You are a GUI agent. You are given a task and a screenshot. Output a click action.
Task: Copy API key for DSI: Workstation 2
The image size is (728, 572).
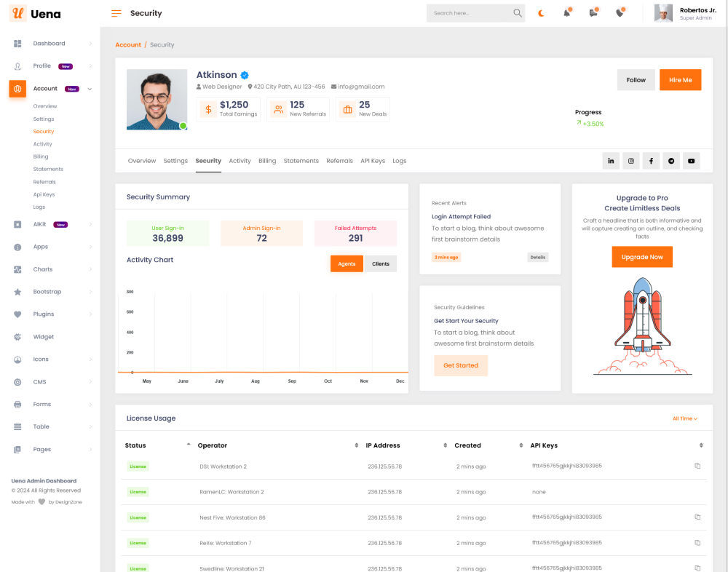tap(697, 466)
